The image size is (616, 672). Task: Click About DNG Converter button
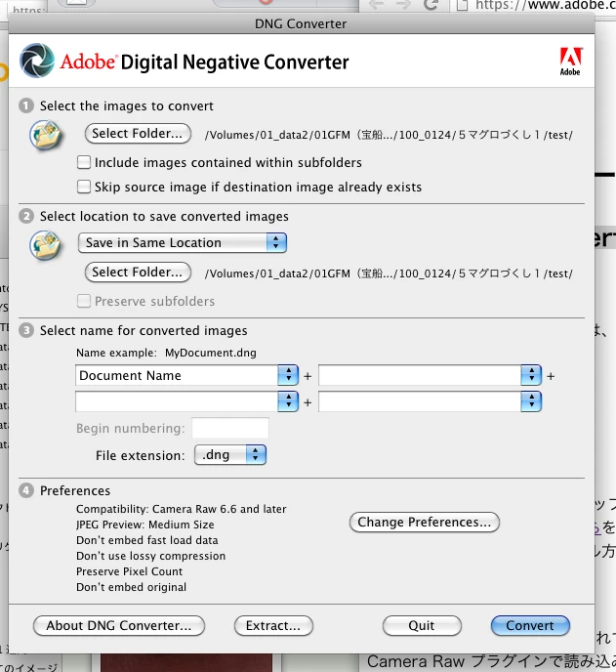point(119,626)
